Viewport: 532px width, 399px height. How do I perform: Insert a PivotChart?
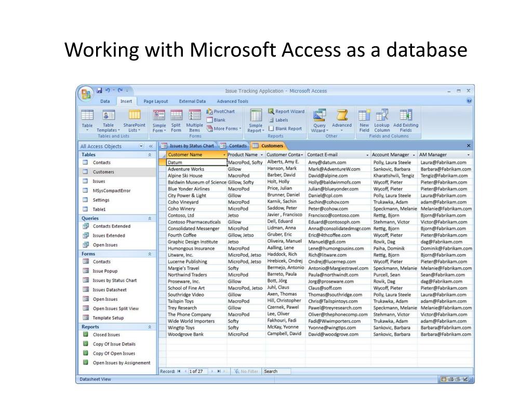pyautogui.click(x=220, y=111)
